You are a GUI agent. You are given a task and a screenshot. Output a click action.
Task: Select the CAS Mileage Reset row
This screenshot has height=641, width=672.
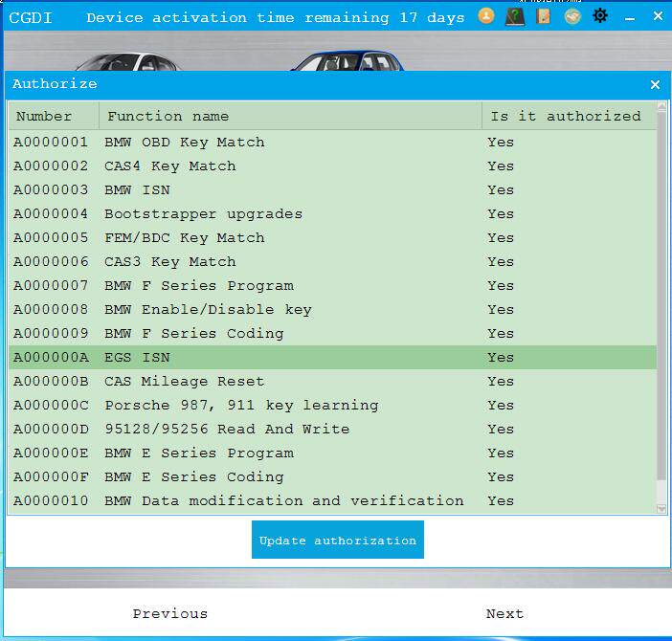click(x=332, y=382)
